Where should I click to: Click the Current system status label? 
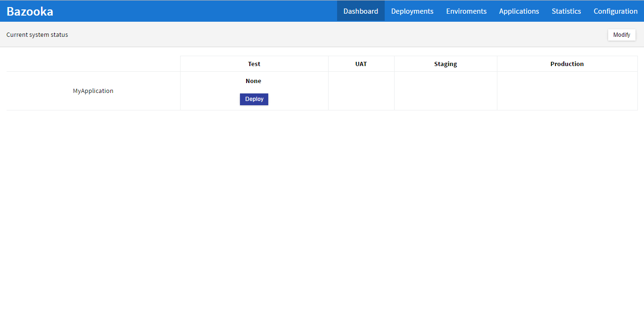[x=37, y=35]
